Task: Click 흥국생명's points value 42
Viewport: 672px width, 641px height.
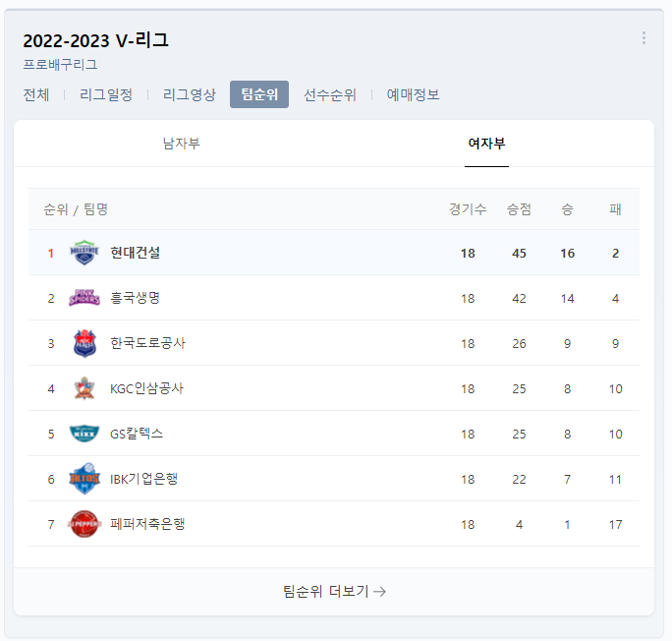Action: click(519, 299)
